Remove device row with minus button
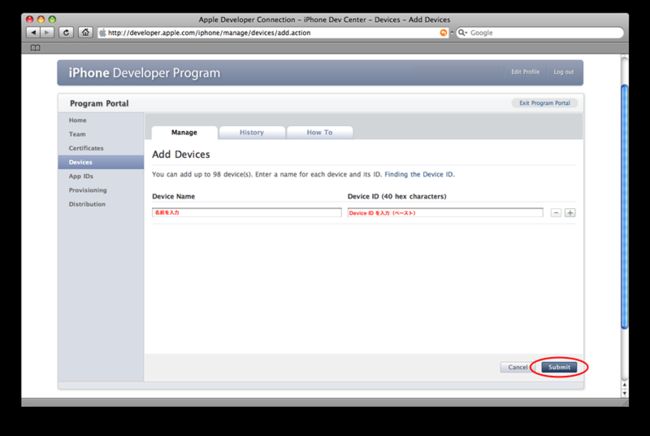The width and height of the screenshot is (650, 436). tap(556, 213)
